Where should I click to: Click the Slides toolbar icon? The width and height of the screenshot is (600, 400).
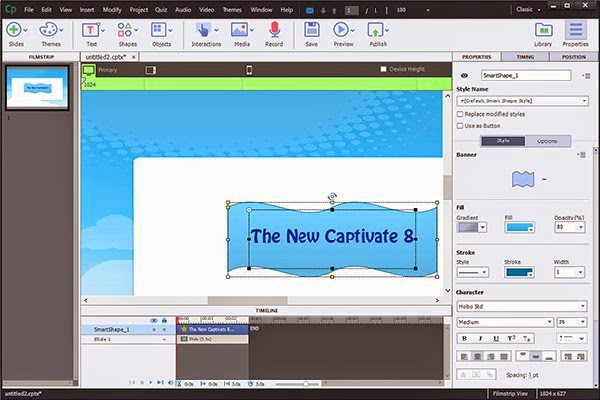click(x=14, y=30)
